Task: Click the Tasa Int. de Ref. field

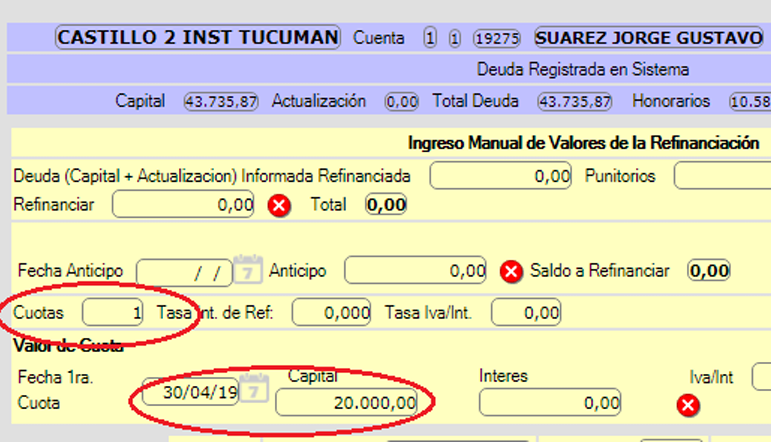Action: pyautogui.click(x=332, y=313)
